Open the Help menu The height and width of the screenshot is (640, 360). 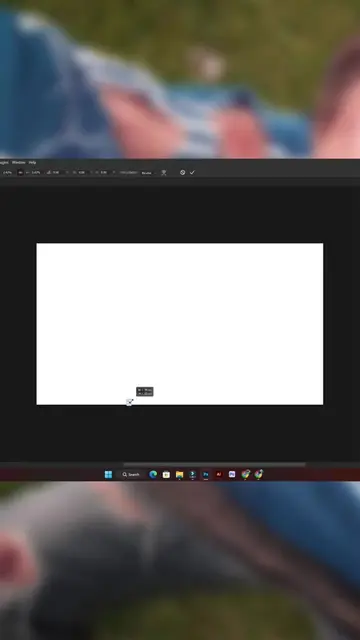click(32, 162)
